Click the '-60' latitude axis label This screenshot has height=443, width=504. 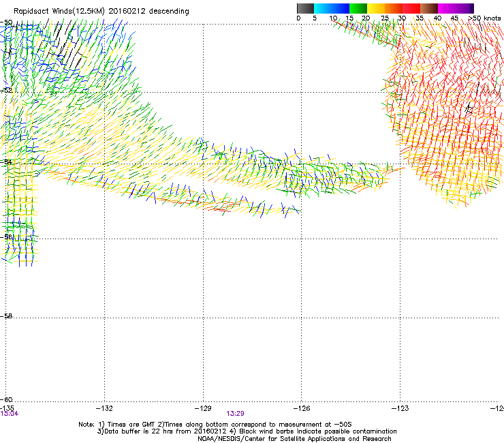point(6,399)
